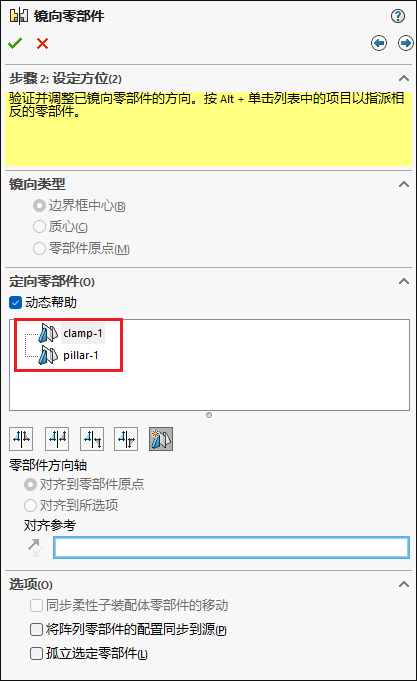
Task: Check the 孤立选定零部件 checkbox
Action: (x=36, y=653)
